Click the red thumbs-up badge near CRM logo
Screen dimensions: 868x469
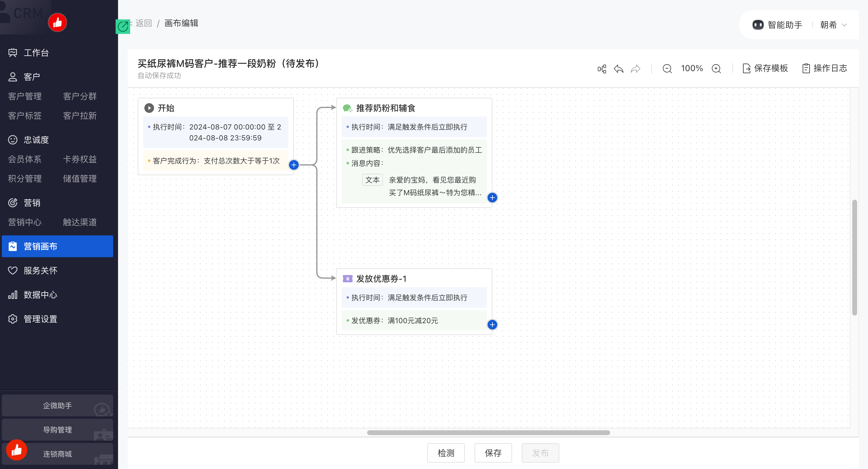(57, 23)
